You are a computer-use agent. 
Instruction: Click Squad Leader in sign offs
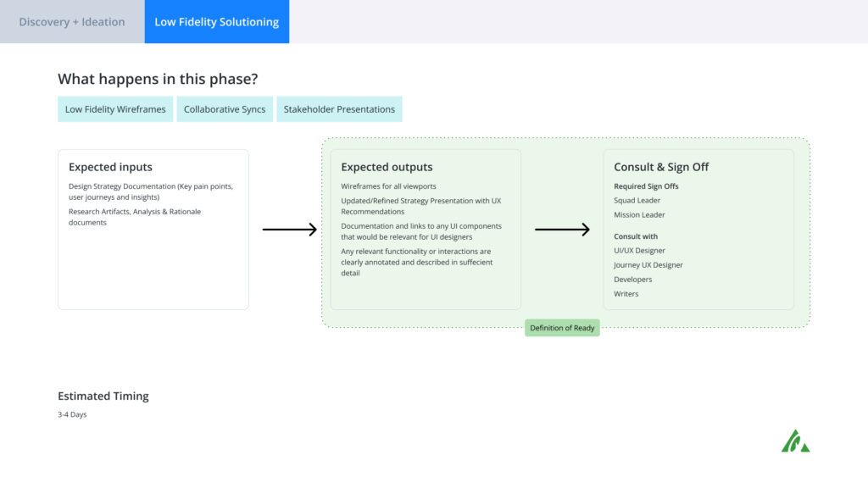coord(637,200)
